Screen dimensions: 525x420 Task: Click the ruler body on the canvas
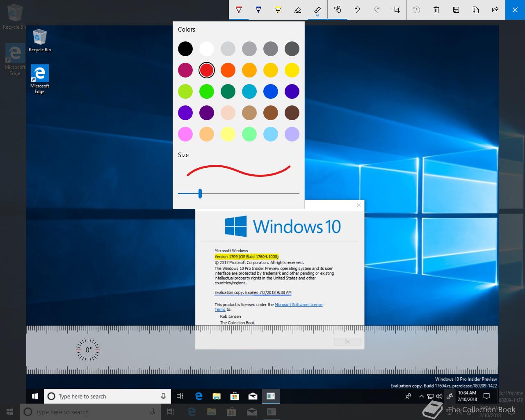coord(262,350)
